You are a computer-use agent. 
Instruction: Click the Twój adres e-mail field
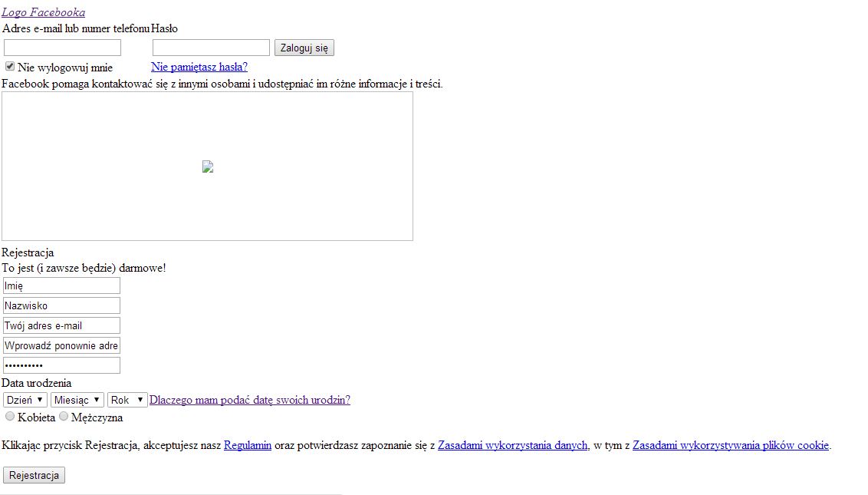(x=62, y=325)
